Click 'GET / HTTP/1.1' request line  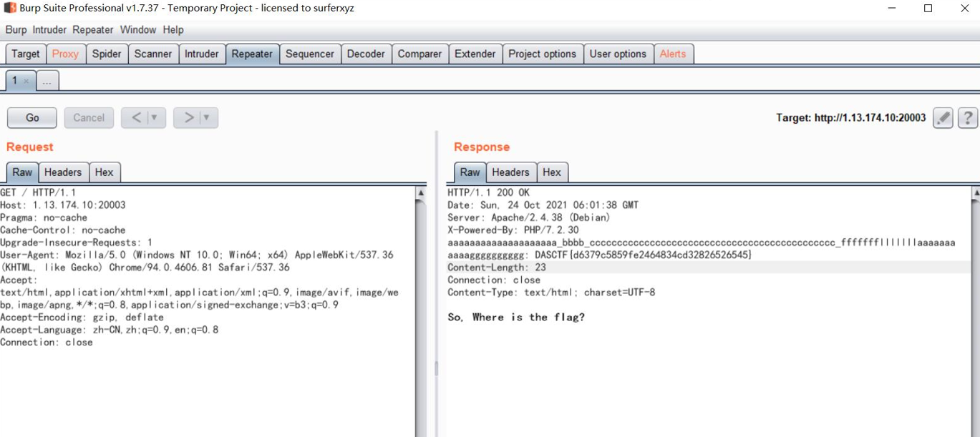coord(38,192)
